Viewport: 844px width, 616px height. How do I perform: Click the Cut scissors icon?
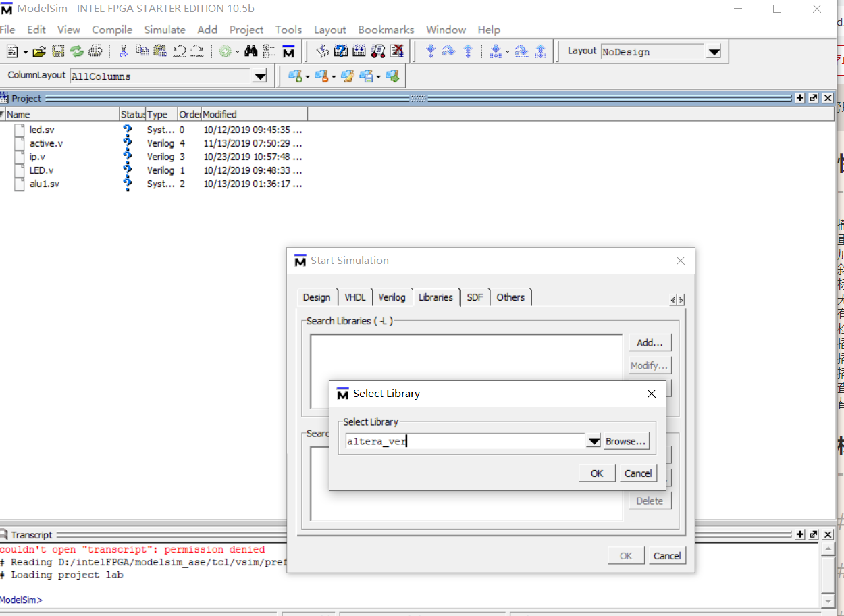tap(124, 51)
